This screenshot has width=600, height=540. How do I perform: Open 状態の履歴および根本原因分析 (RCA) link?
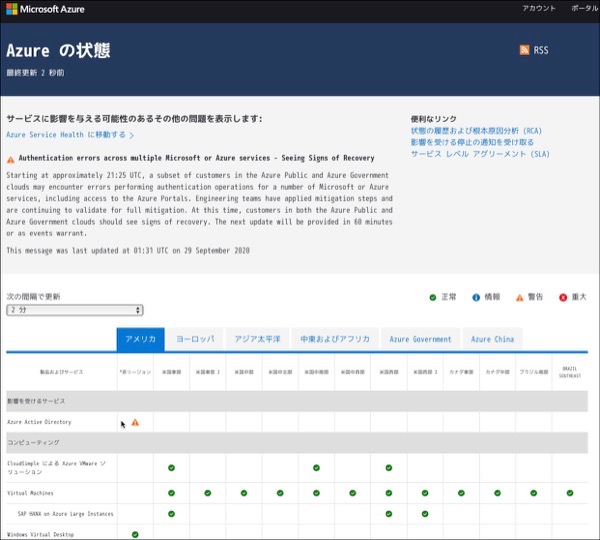click(x=476, y=131)
